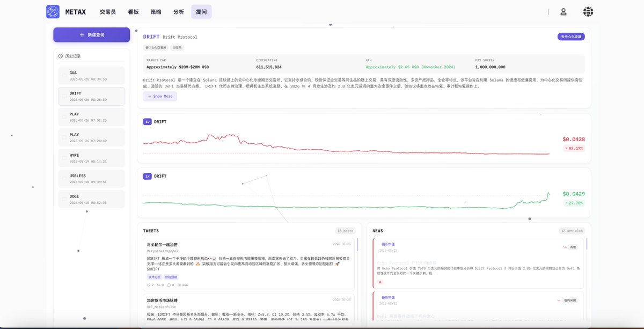Viewport: 644px width, 329px height.
Task: Click the like heart on first tweet
Action: (149, 285)
